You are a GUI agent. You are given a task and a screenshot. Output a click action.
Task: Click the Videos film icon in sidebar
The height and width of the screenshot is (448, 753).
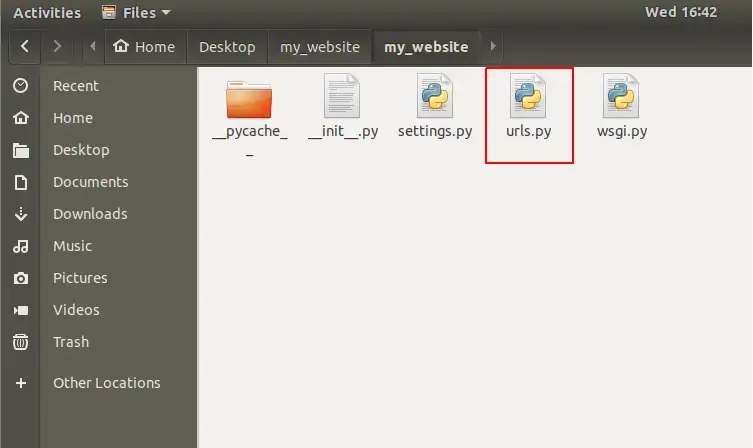coord(21,310)
